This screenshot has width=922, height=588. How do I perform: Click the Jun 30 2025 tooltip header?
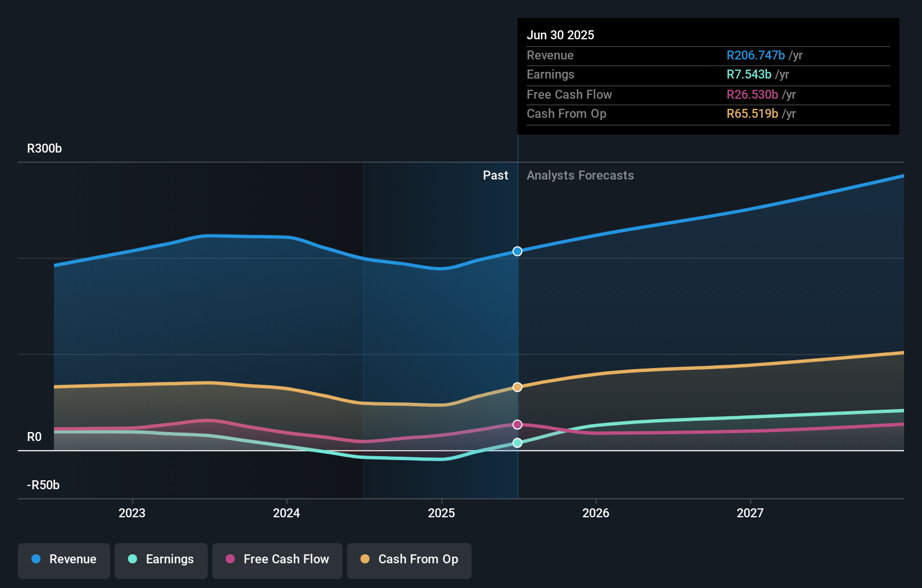point(560,35)
